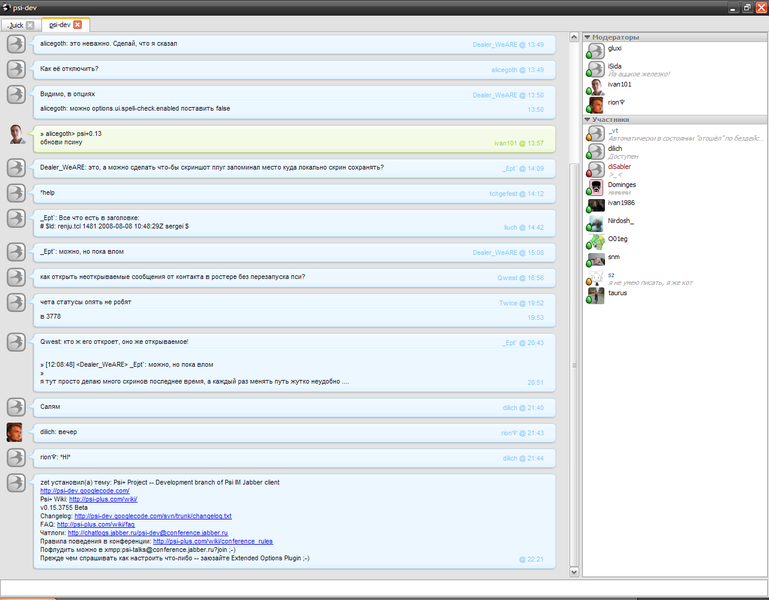This screenshot has width=769, height=600.
Task: Click the chat log vertical scrollbar
Action: [x=572, y=300]
